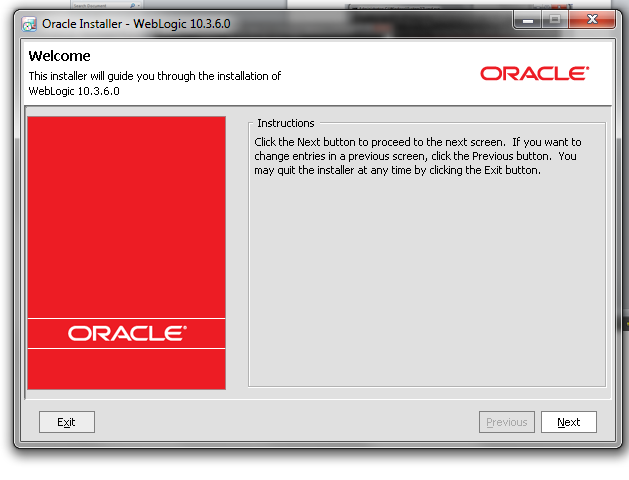Click the window title 'Oracle Installer - WebLogic 10.3.6.0'
629x480 pixels.
pyautogui.click(x=136, y=24)
